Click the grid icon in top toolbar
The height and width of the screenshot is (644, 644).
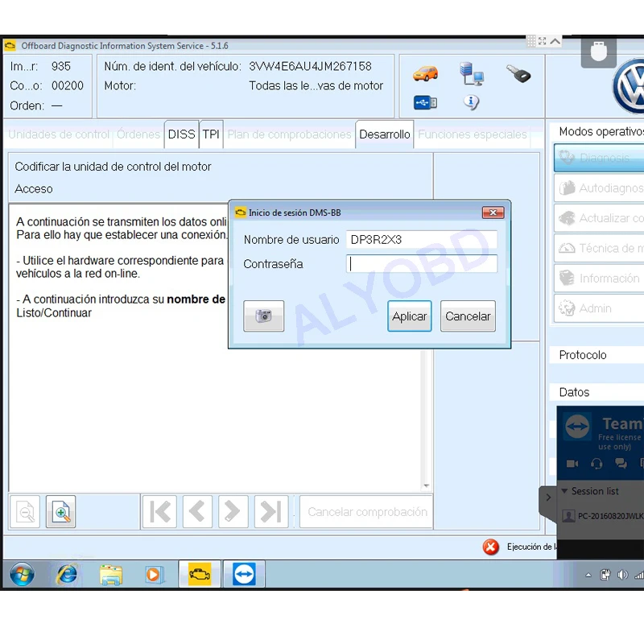click(531, 41)
